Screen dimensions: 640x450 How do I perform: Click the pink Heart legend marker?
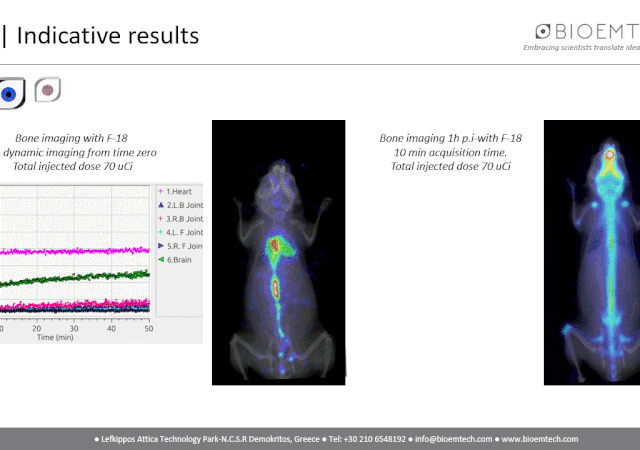[x=159, y=190]
